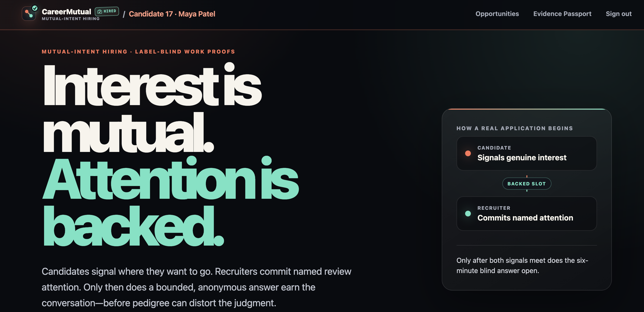This screenshot has width=644, height=312.
Task: Click the Interest is mutual headline
Action: [x=152, y=108]
